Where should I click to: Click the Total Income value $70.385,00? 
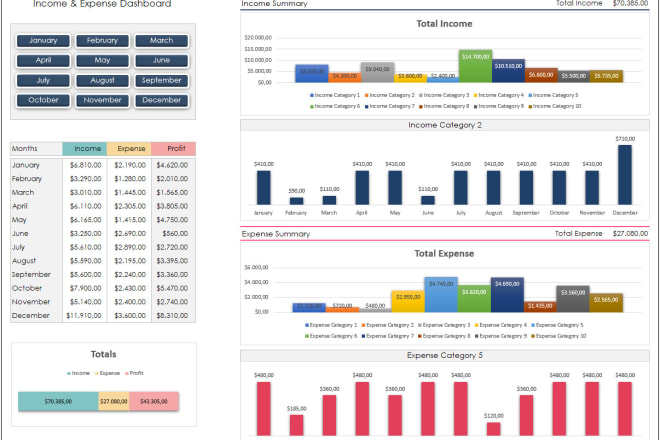click(x=631, y=3)
